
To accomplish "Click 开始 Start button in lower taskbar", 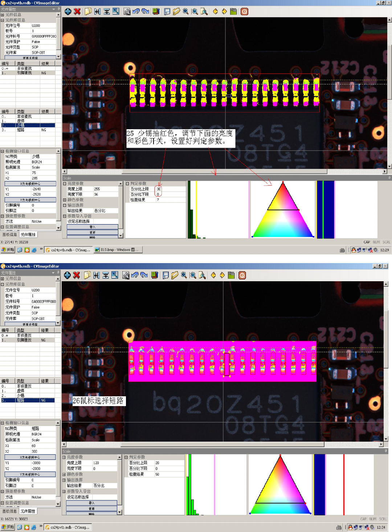I will (8, 527).
